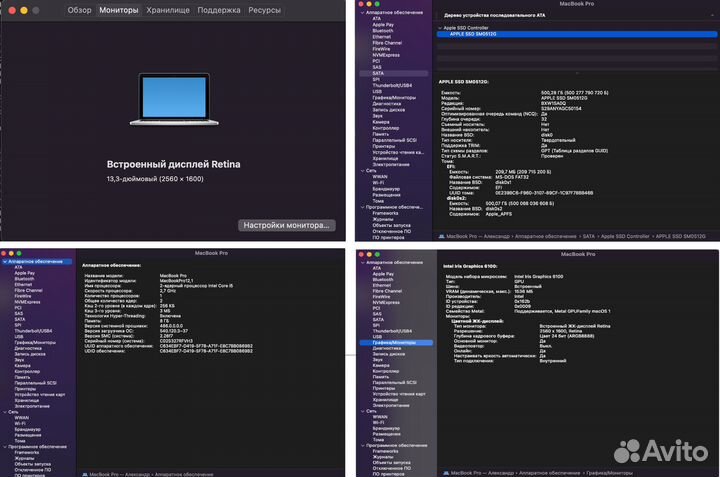Image resolution: width=720 pixels, height=477 pixels.
Task: Collapse Сеть chevron in Graphics window
Action: (363, 411)
